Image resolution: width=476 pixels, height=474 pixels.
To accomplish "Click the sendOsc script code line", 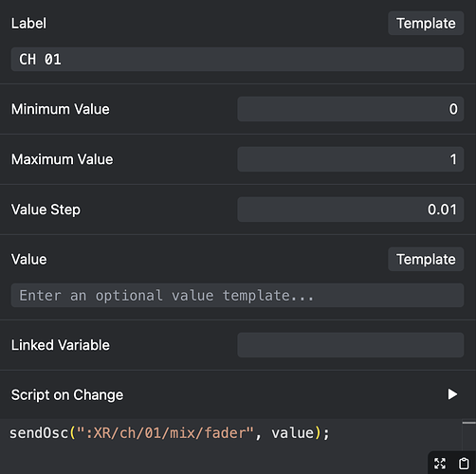I will [x=170, y=433].
